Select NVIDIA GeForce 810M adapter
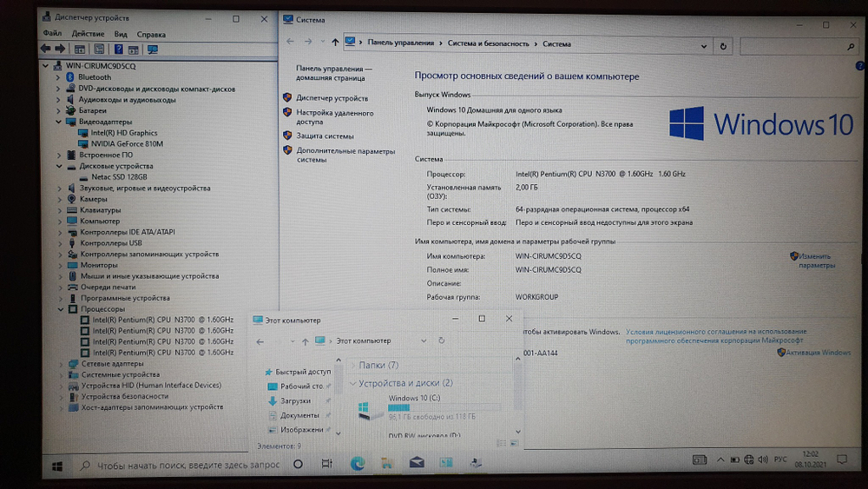This screenshot has width=868, height=489. [x=127, y=144]
